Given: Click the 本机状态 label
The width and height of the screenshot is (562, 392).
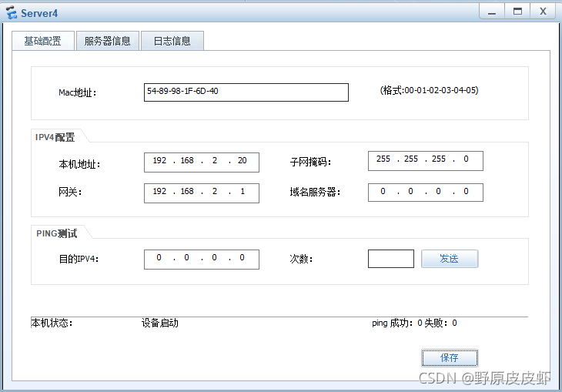Looking at the screenshot, I should pyautogui.click(x=52, y=323).
